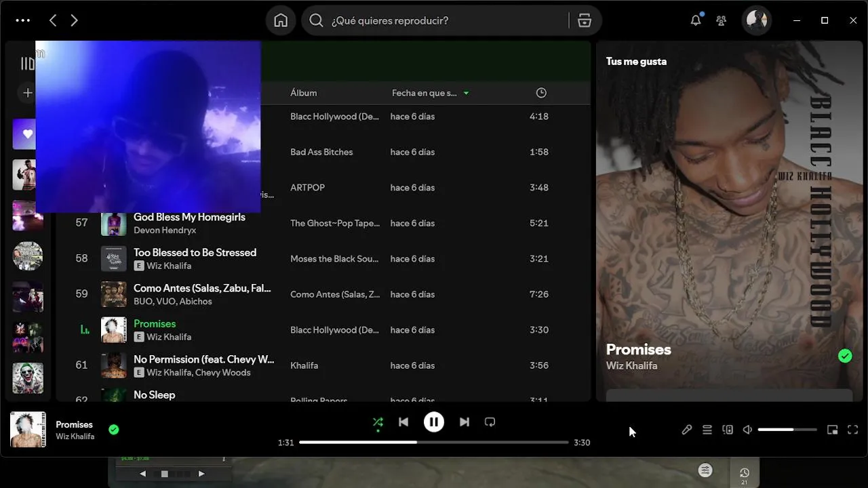Click the library icon at the sidebar top
The image size is (868, 488).
[x=28, y=64]
